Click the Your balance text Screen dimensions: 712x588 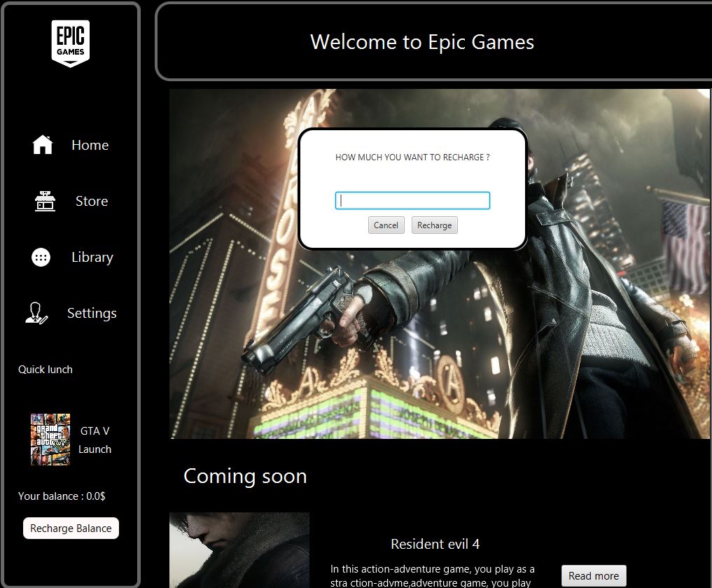point(62,496)
